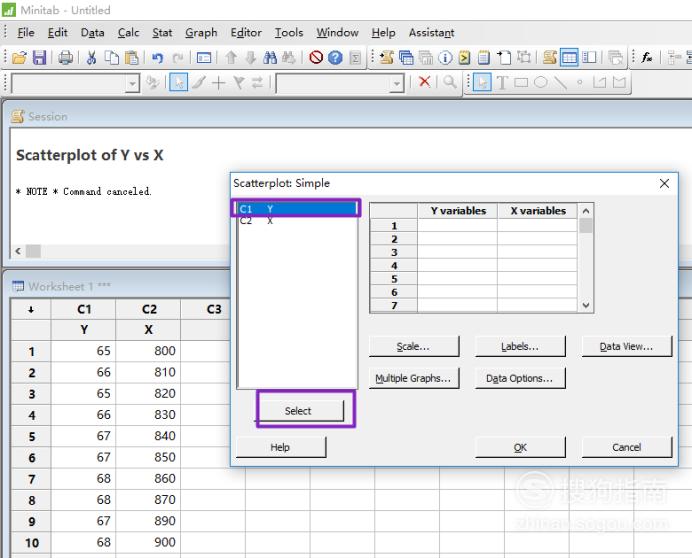
Task: Click the variables table scroll-up arrow
Action: click(x=586, y=211)
